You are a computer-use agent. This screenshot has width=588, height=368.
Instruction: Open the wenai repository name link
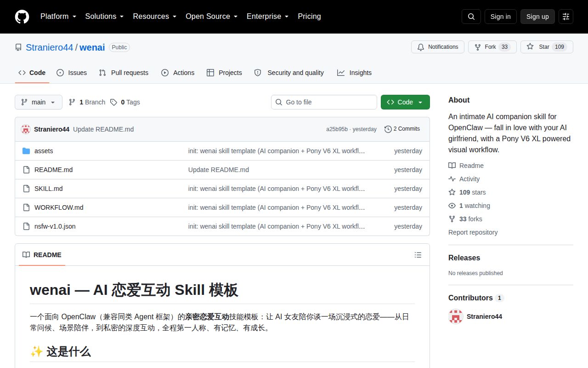[x=92, y=47]
